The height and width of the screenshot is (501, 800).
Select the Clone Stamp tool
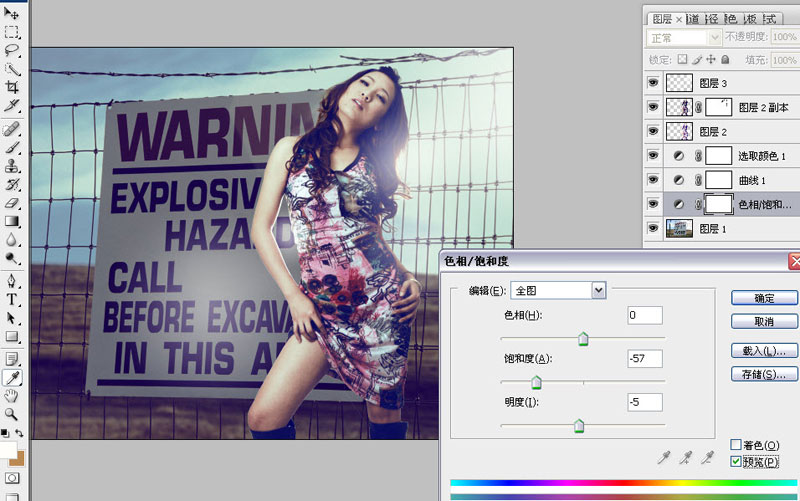(x=11, y=166)
